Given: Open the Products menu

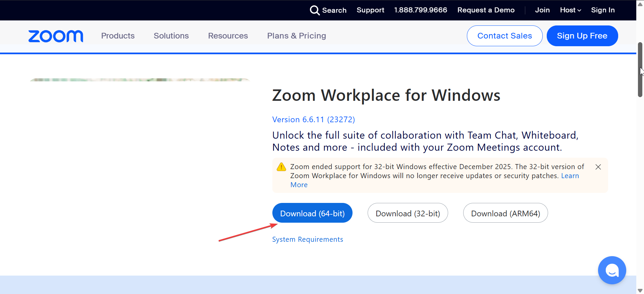Looking at the screenshot, I should [x=118, y=36].
